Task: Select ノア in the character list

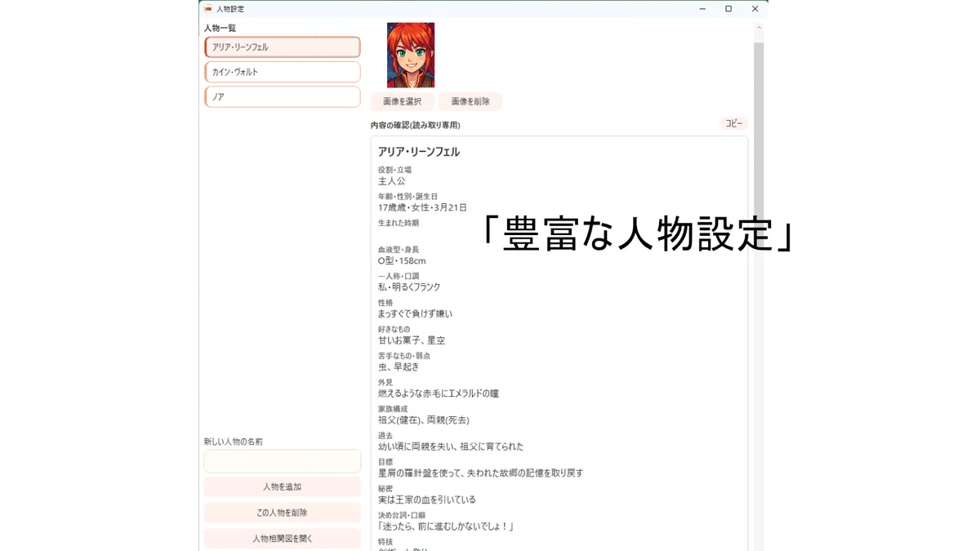Action: pyautogui.click(x=282, y=96)
